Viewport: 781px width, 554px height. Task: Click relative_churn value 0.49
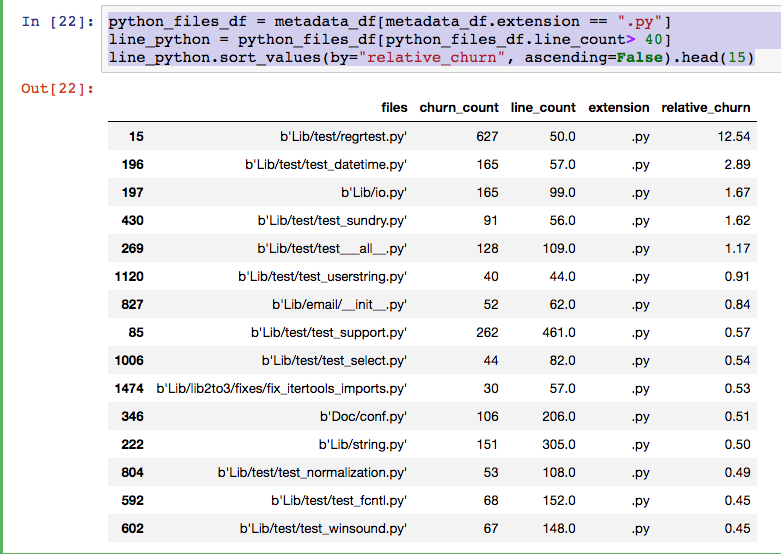(x=737, y=472)
